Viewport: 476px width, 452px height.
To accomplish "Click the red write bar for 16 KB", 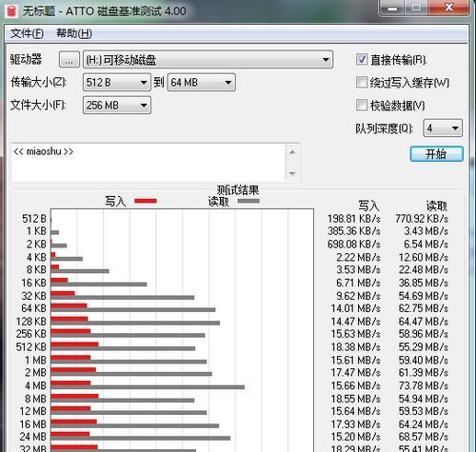I will pos(59,280).
